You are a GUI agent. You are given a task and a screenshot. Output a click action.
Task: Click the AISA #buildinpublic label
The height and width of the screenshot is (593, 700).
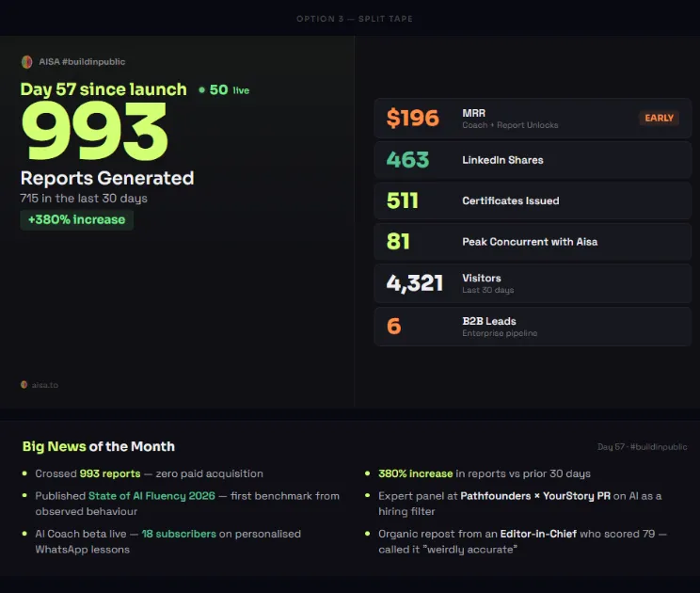coord(82,61)
